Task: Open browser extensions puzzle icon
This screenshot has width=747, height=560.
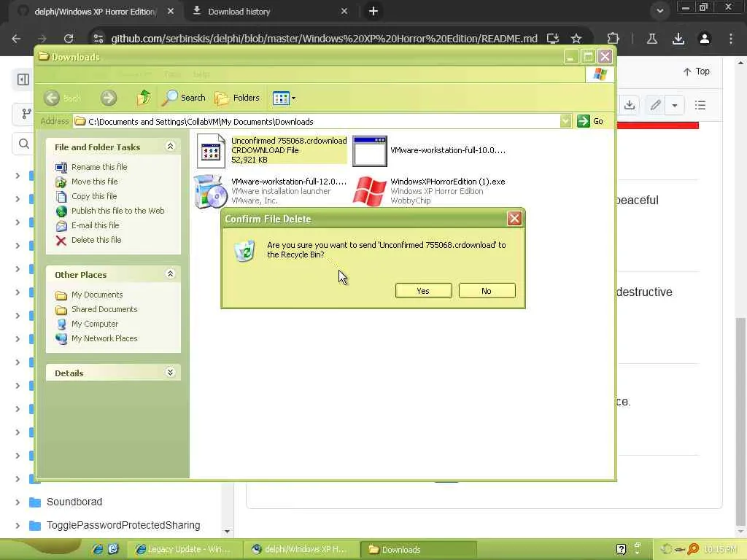Action: coord(613,39)
